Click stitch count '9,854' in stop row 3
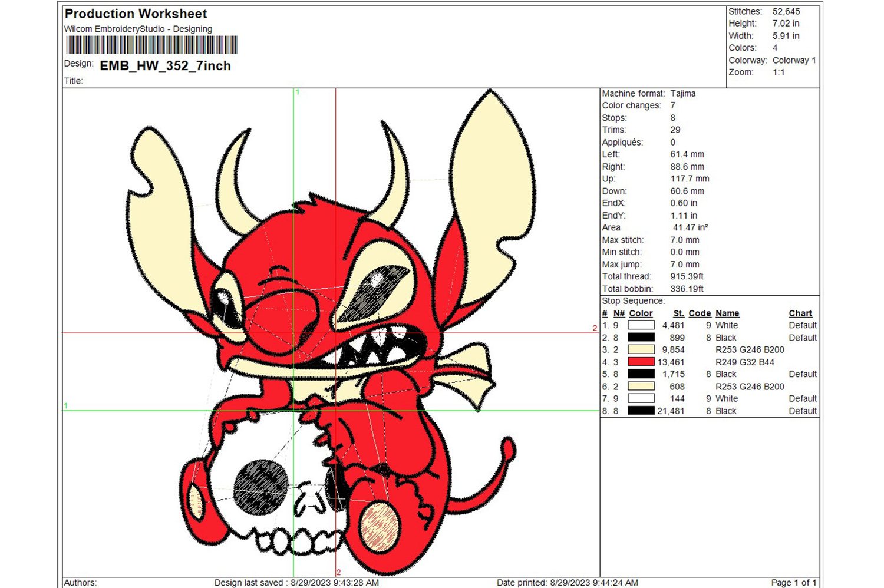This screenshot has height=588, width=884. tap(674, 350)
